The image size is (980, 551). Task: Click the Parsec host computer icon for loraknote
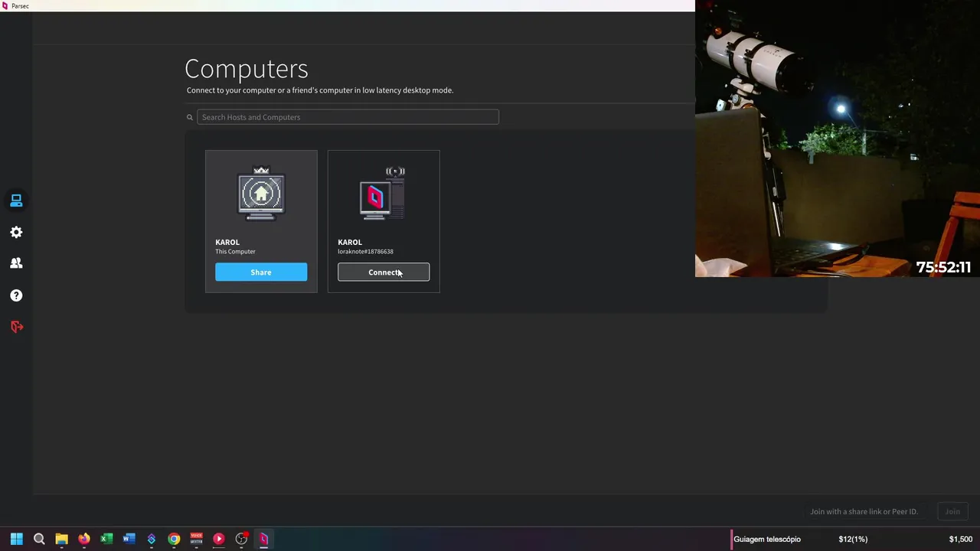(x=383, y=194)
